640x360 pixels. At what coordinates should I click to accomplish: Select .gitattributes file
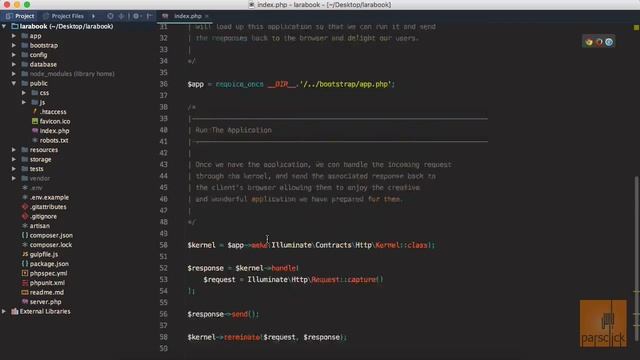(48, 207)
